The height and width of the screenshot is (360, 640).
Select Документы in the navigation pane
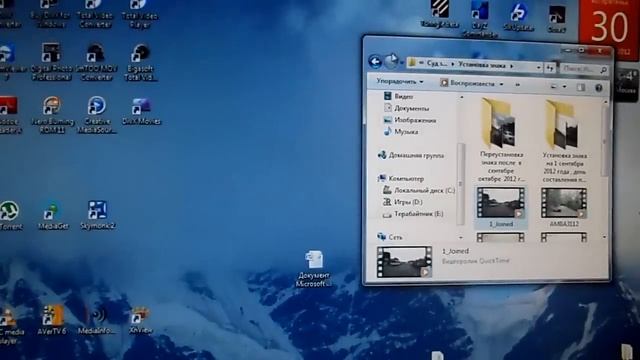click(406, 108)
